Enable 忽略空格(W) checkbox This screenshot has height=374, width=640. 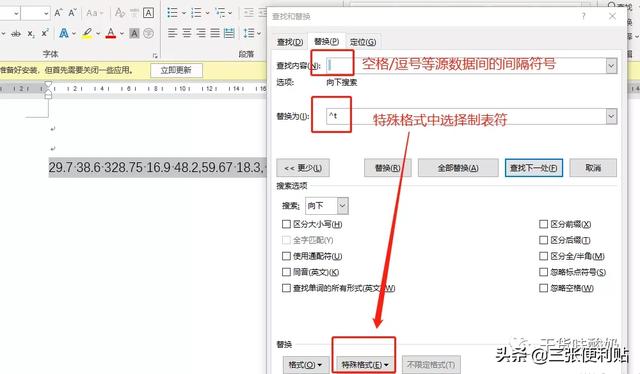543,288
